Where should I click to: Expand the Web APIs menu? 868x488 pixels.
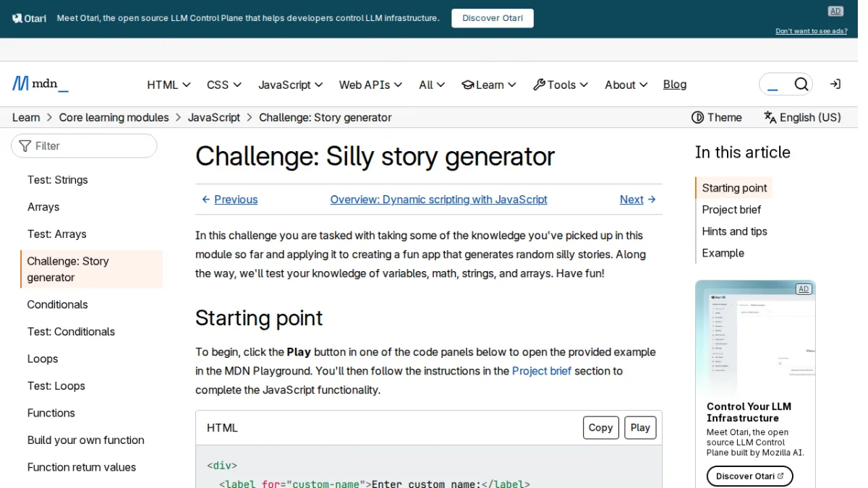click(x=370, y=85)
